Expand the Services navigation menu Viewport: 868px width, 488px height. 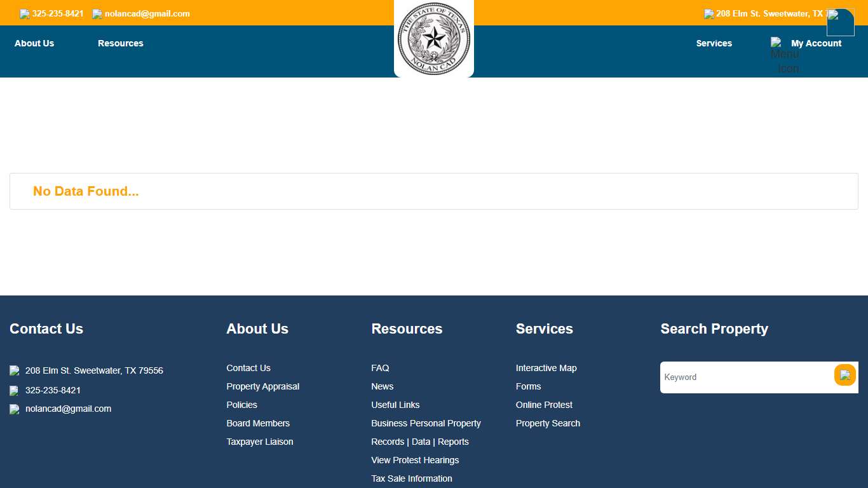[714, 43]
